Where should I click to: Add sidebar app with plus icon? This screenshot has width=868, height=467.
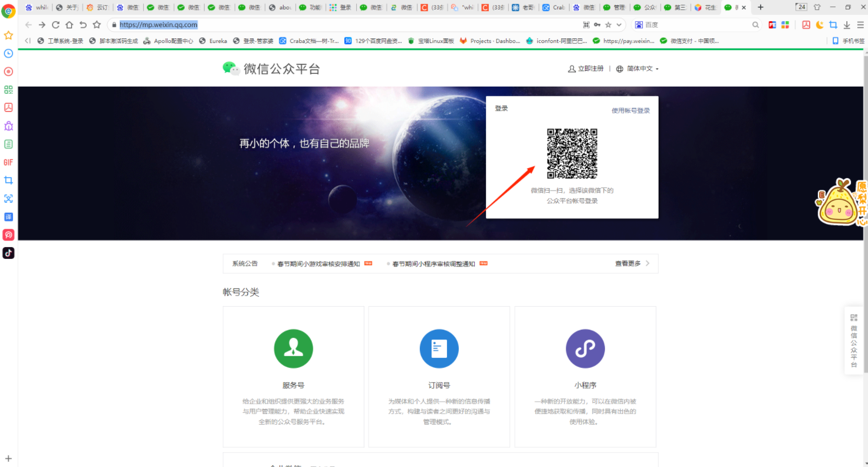[x=8, y=458]
